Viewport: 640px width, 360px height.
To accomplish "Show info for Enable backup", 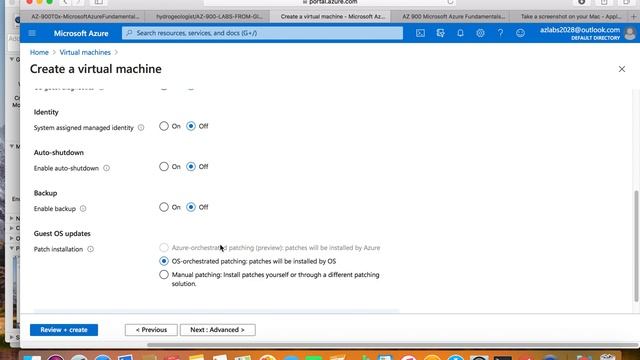I will click(83, 209).
